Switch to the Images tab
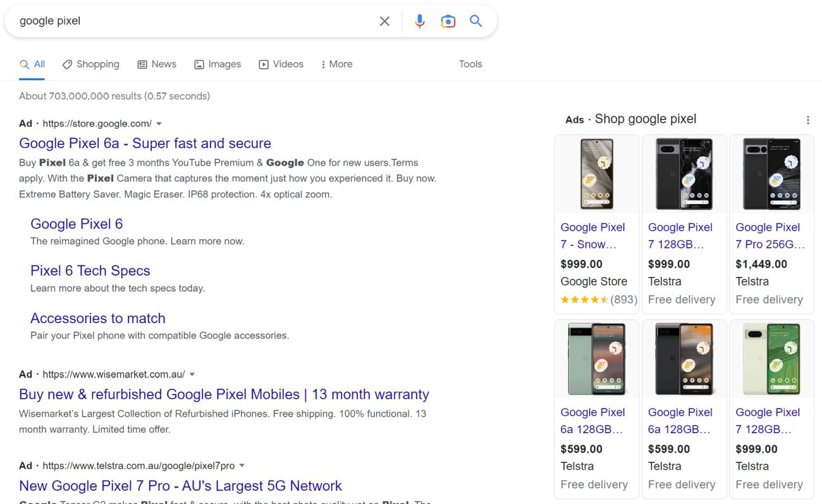 218,64
